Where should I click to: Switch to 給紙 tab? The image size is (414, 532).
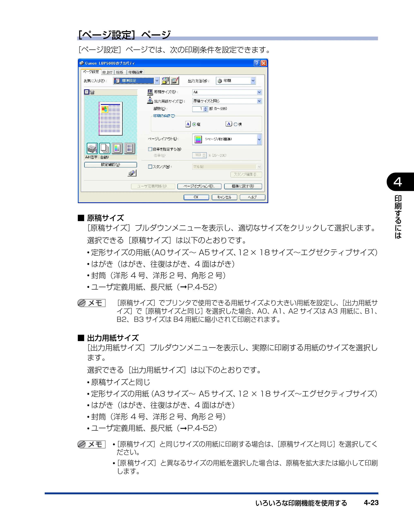[120, 72]
